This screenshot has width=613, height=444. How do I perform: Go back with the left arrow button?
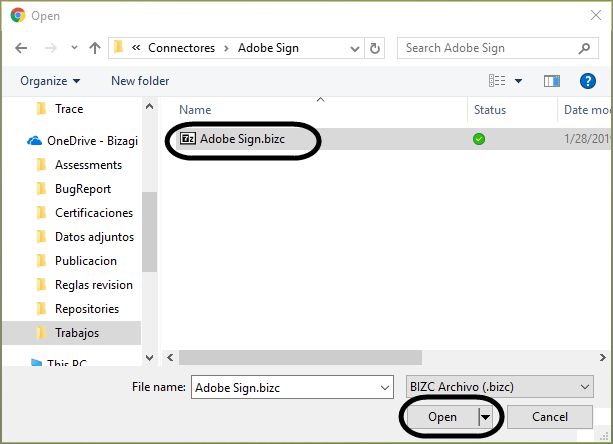click(x=21, y=48)
